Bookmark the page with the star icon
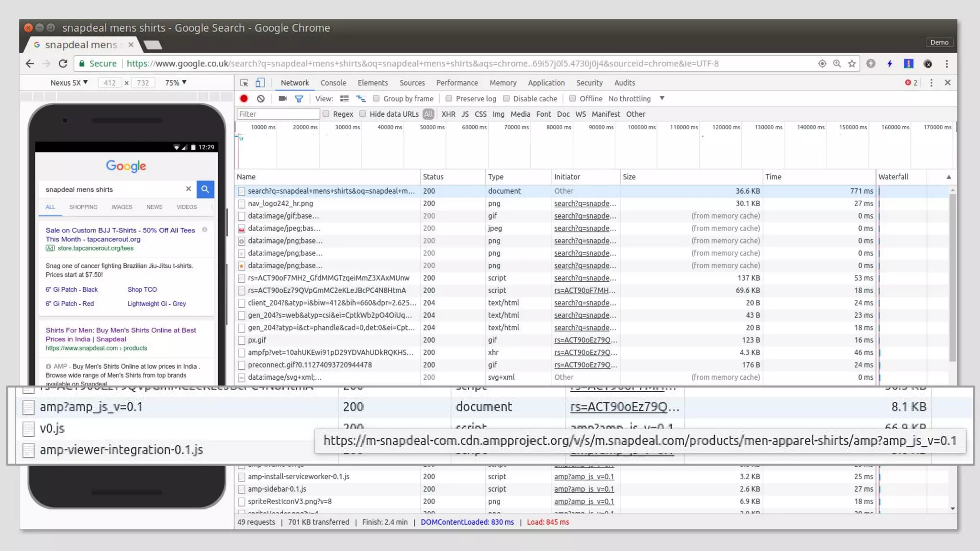Screen dimensions: 980x551 (852, 64)
